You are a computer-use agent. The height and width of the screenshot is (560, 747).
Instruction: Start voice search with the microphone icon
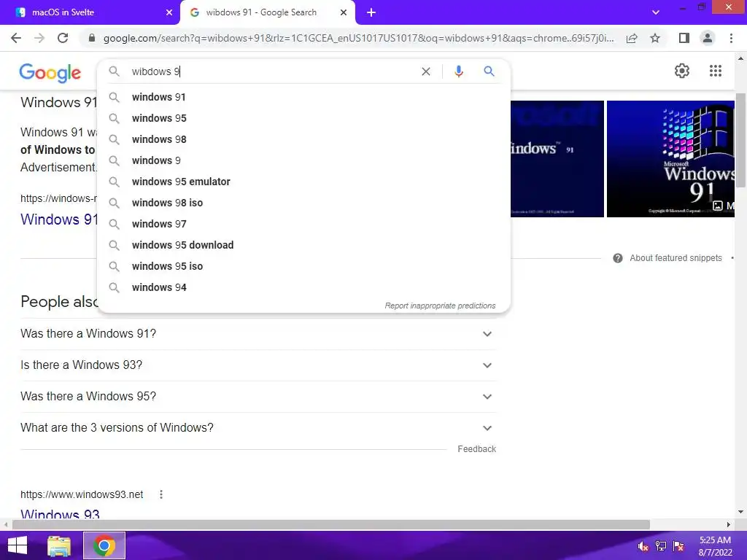click(459, 71)
